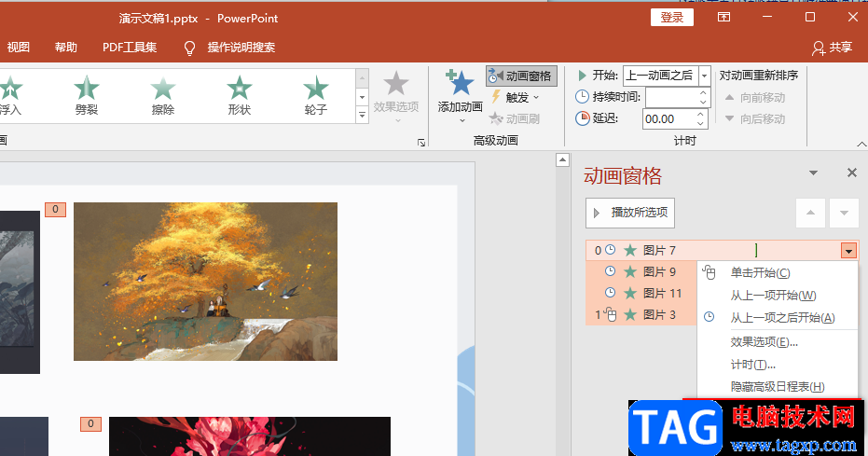This screenshot has height=456, width=868.
Task: Choose 从上一项之后开始(A) menu item
Action: pyautogui.click(x=778, y=318)
